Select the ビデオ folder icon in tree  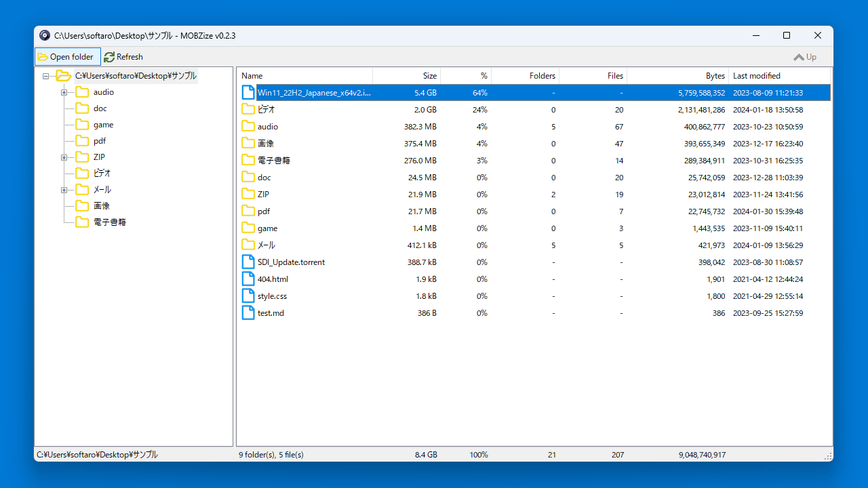[82, 174]
